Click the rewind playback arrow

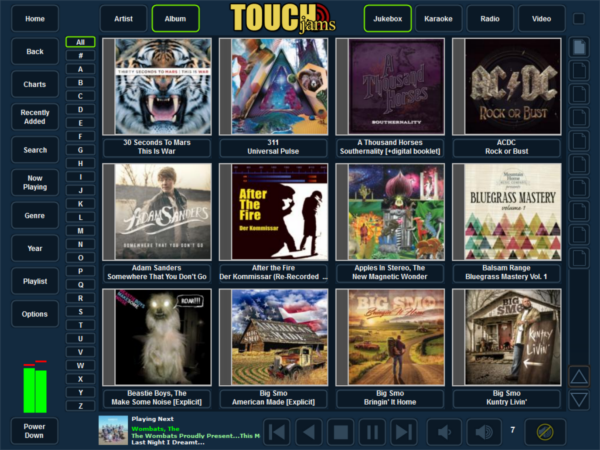pyautogui.click(x=308, y=432)
